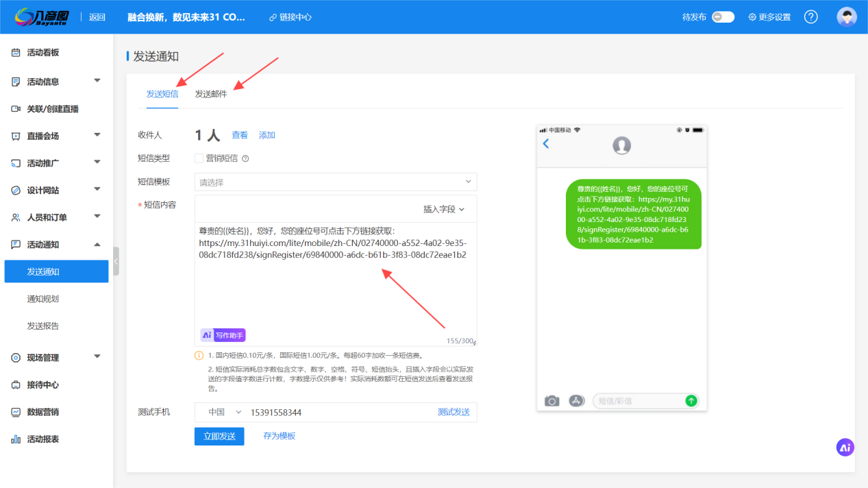
Task: Click the camera icon in phone preview
Action: coord(551,401)
